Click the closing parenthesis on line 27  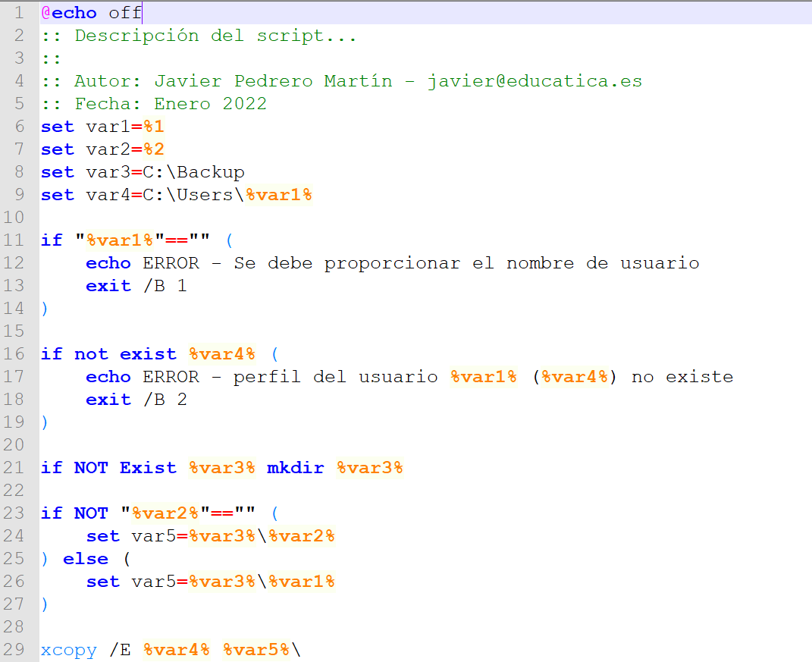(x=45, y=604)
